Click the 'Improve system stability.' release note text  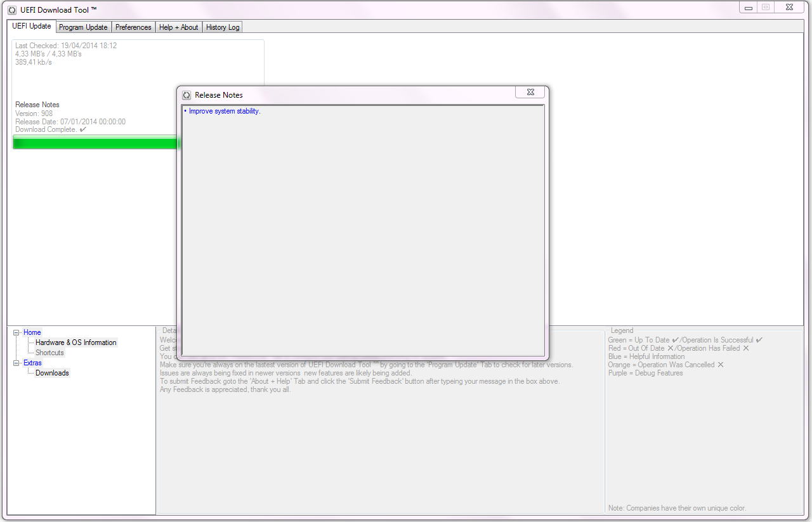(x=225, y=111)
